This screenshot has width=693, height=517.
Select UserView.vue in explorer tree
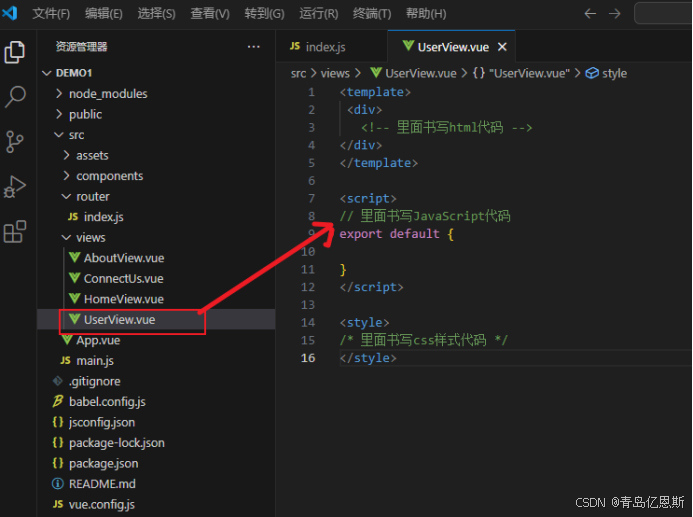click(156, 319)
